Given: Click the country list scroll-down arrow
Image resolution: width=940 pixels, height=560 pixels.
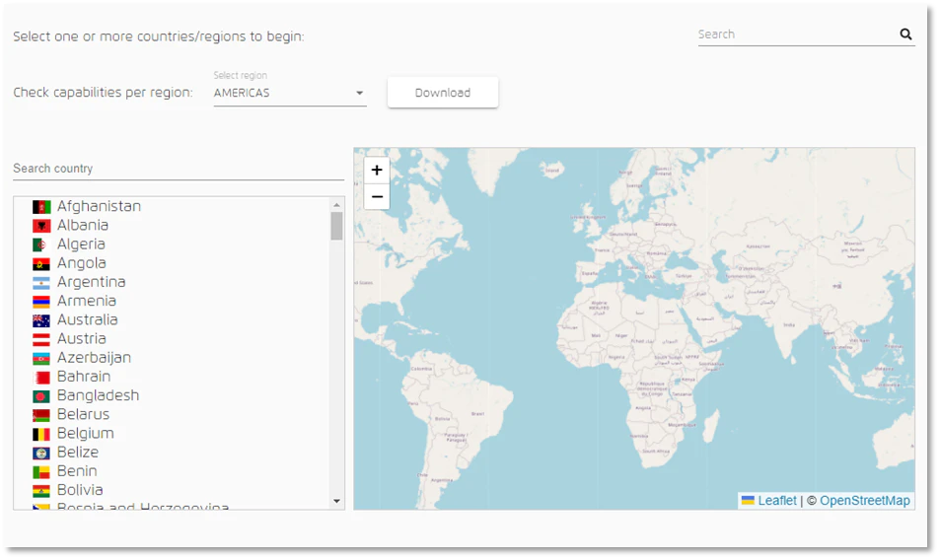Looking at the screenshot, I should (336, 501).
